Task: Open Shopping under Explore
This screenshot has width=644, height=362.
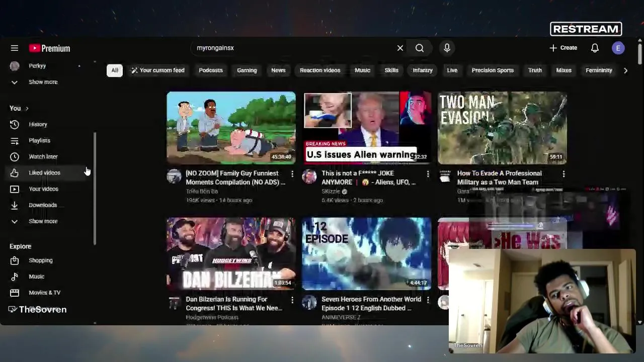Action: coord(48,260)
